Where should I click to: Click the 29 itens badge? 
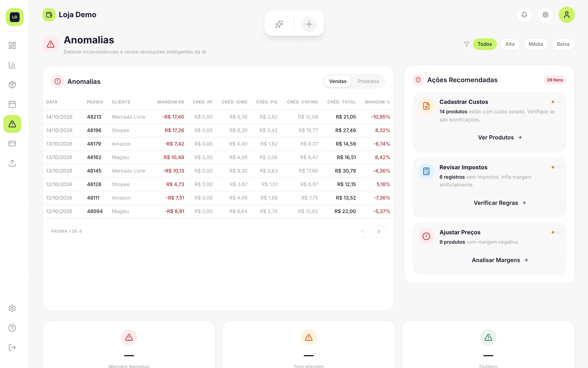tap(555, 80)
